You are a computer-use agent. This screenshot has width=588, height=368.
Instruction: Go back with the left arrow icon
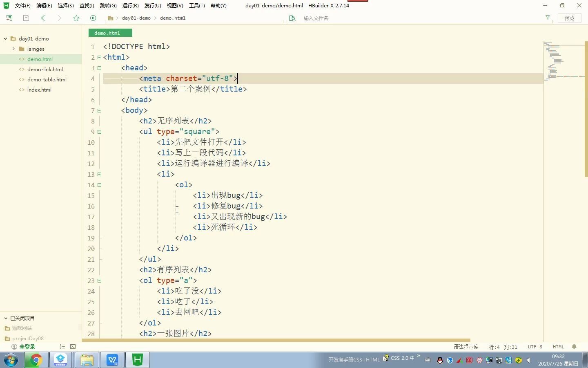[x=43, y=18]
